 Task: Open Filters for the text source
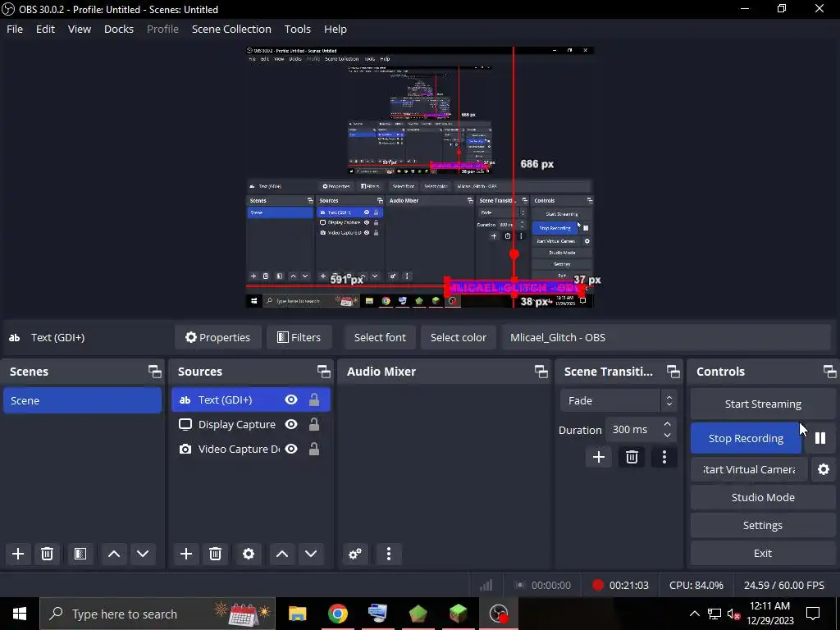click(x=299, y=337)
